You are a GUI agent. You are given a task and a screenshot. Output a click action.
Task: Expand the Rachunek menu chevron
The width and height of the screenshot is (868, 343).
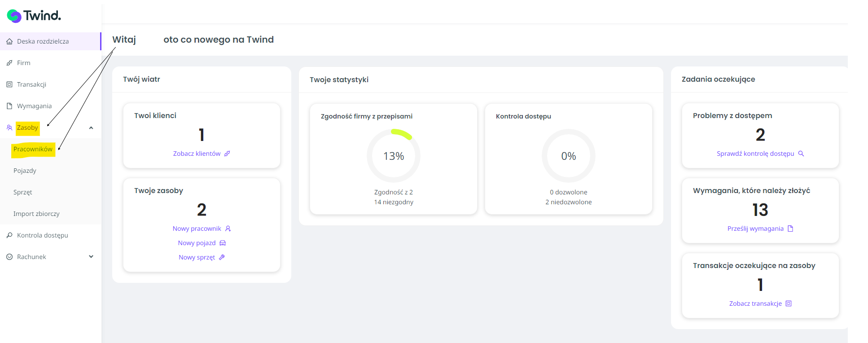tap(91, 257)
